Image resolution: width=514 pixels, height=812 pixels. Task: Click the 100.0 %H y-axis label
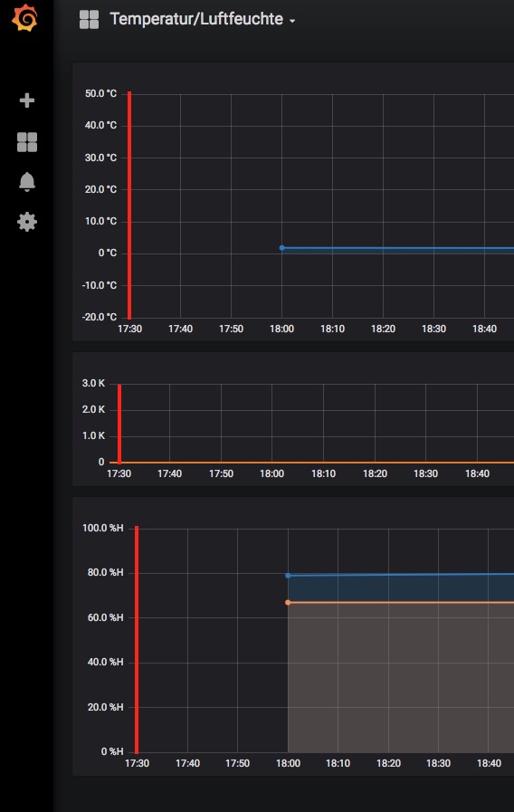click(103, 529)
